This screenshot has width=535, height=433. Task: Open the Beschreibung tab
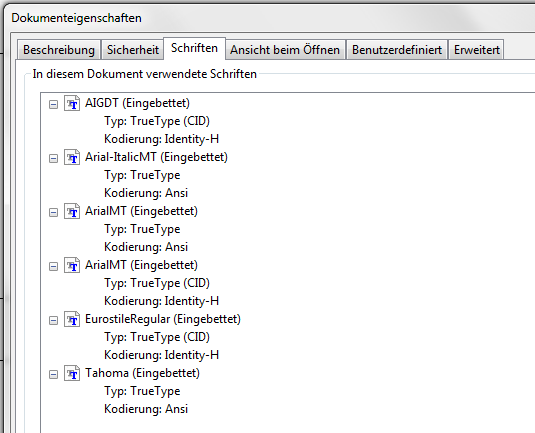click(59, 50)
